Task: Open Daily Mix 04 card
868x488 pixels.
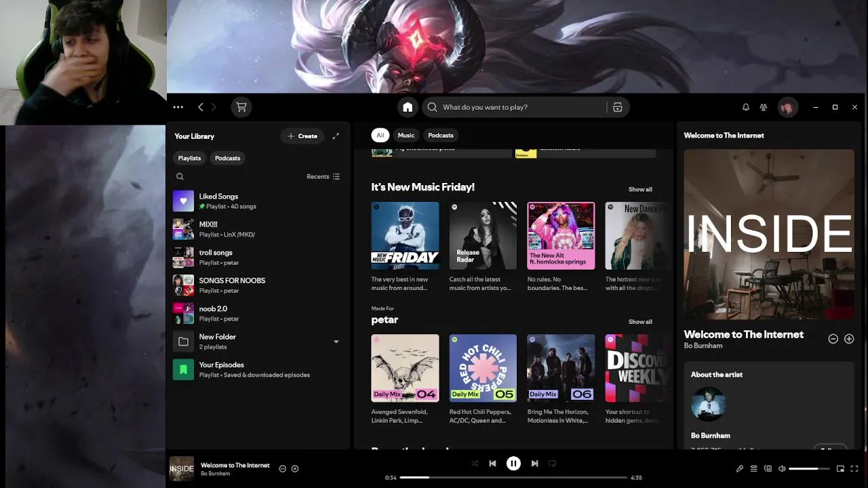Action: point(405,380)
